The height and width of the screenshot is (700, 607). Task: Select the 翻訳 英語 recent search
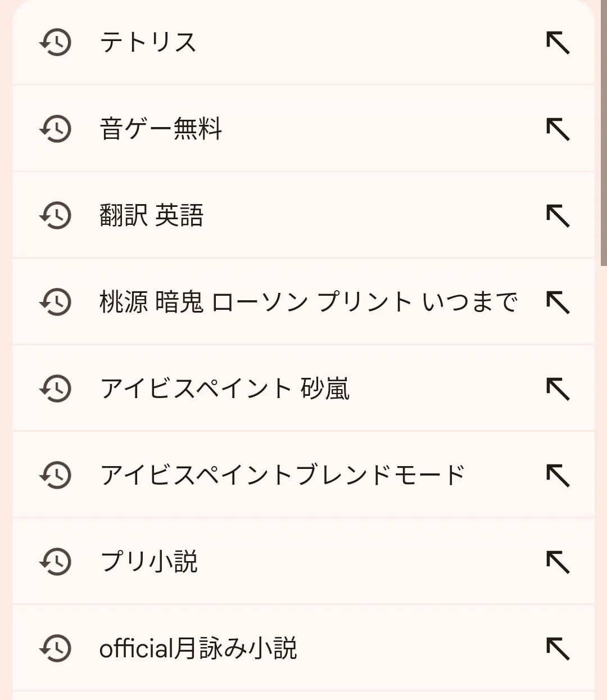point(152,216)
